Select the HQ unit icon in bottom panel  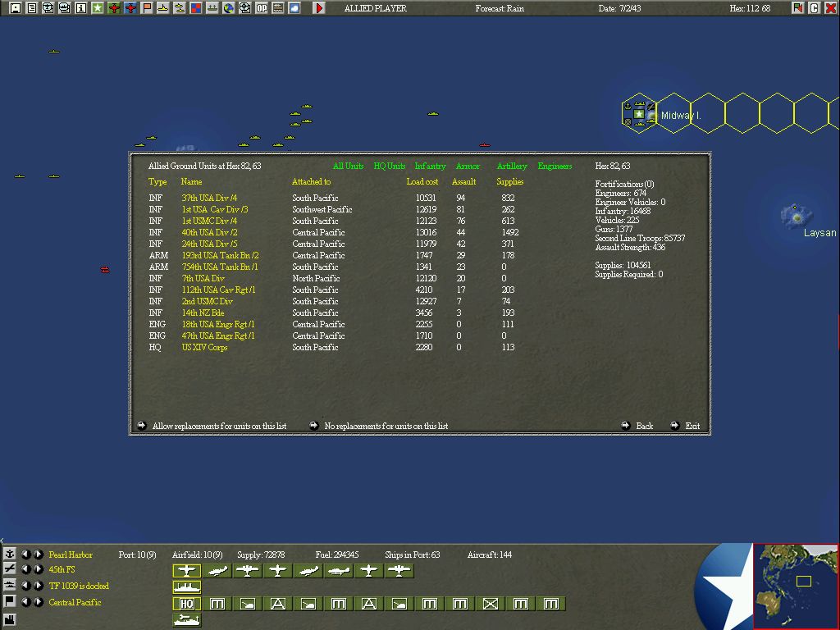pos(187,604)
